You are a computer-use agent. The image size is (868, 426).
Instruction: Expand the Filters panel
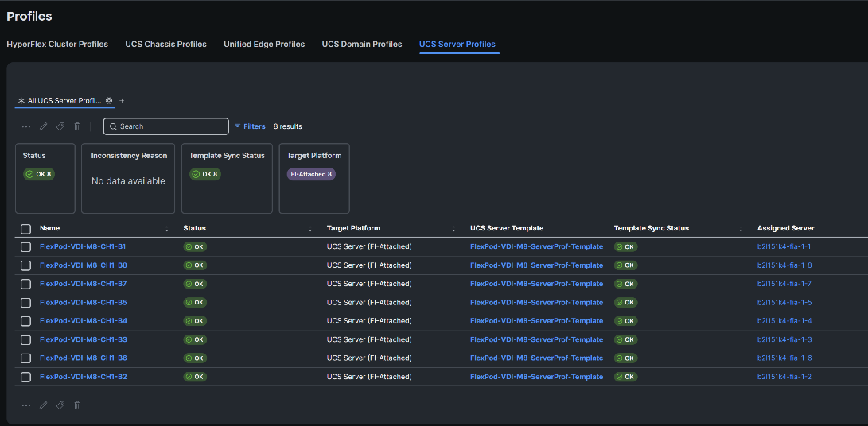tap(250, 126)
